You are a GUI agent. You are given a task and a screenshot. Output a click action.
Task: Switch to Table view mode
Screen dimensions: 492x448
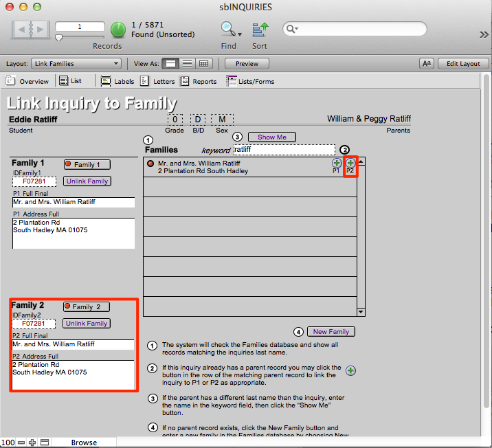(203, 64)
